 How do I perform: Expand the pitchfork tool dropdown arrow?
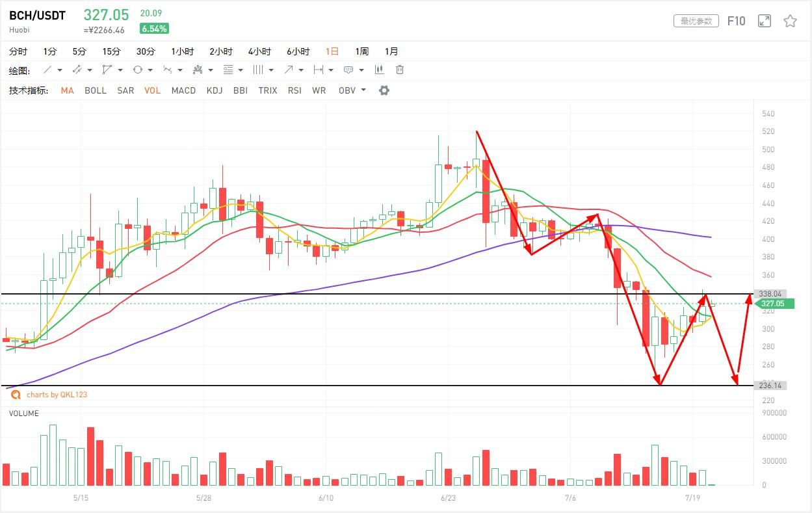[x=211, y=70]
